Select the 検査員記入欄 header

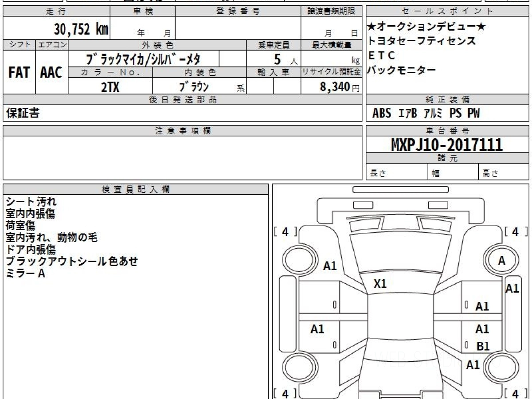pyautogui.click(x=136, y=189)
